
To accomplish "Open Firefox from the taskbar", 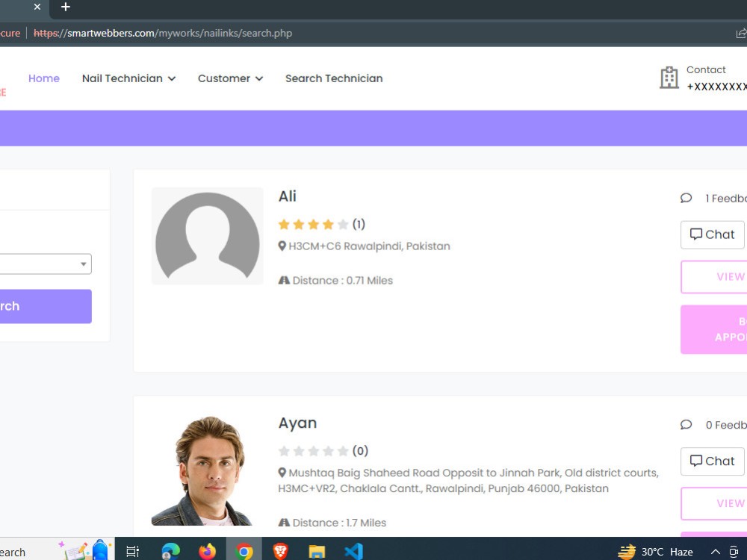I will 207,552.
